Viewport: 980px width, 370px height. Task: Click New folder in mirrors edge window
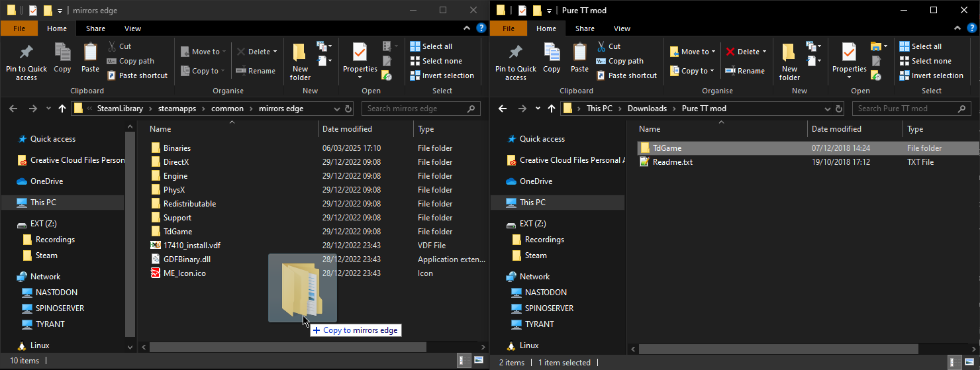pyautogui.click(x=300, y=62)
